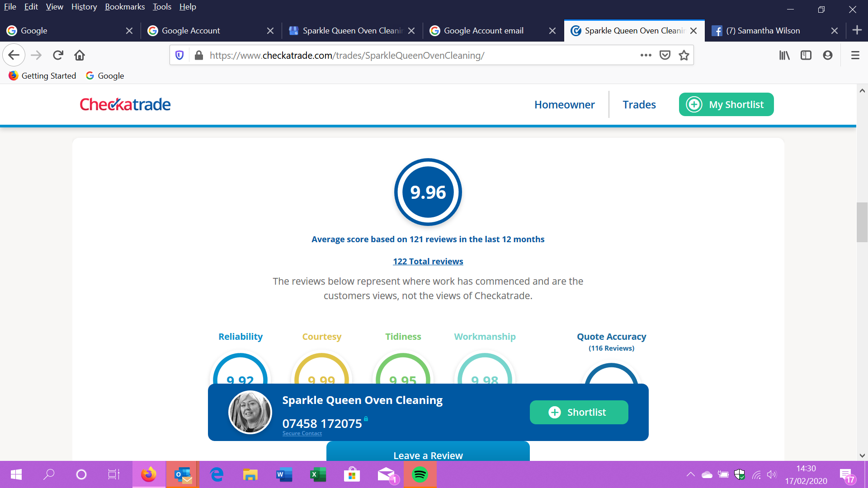Open File Explorer from the taskbar
The image size is (868, 488).
coord(250,474)
